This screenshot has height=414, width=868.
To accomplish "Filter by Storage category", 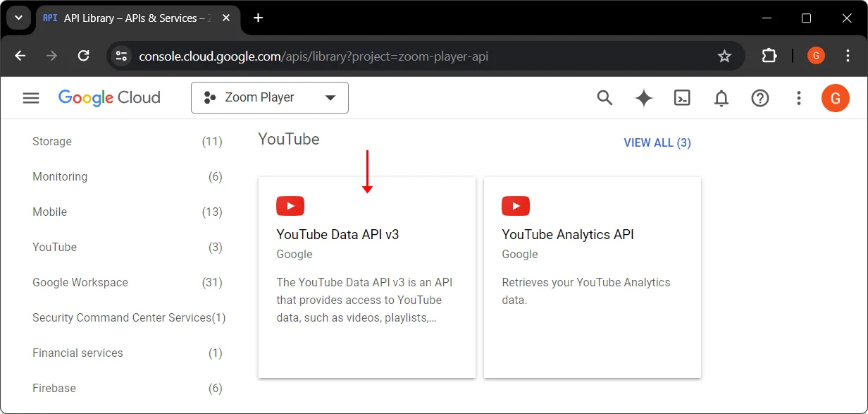I will (x=128, y=141).
